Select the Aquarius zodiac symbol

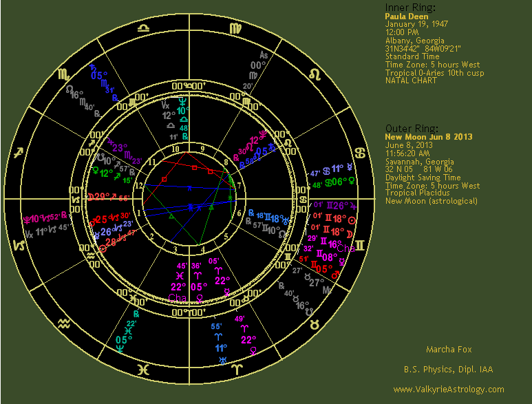pos(63,323)
